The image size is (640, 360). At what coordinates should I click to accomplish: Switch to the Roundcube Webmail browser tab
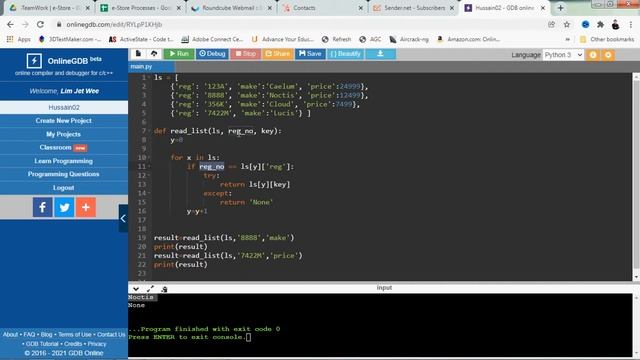(x=232, y=8)
